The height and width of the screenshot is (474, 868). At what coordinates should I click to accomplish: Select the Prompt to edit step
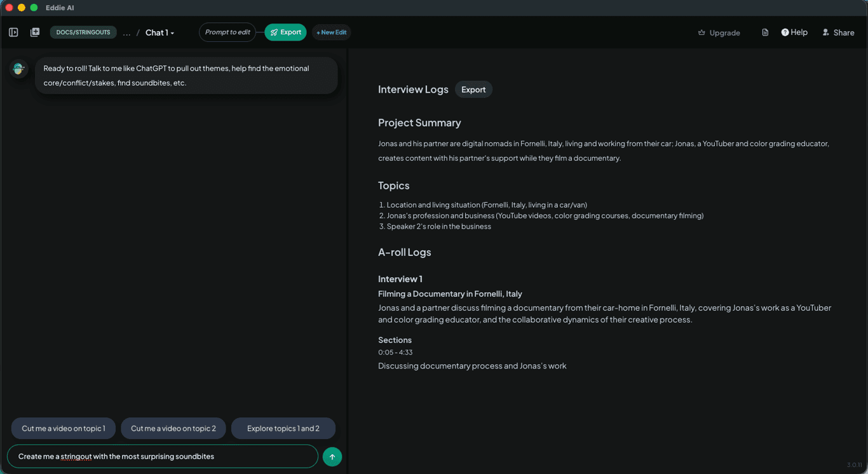(x=227, y=32)
